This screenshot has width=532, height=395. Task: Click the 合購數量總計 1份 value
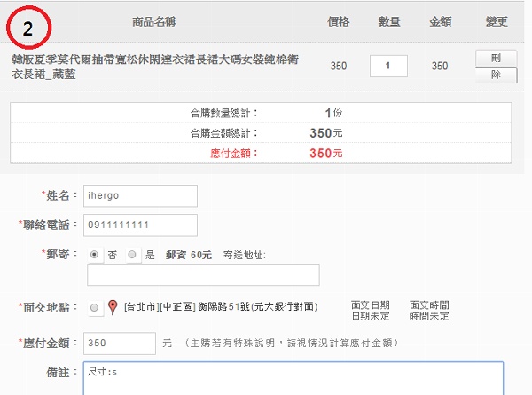click(x=333, y=113)
